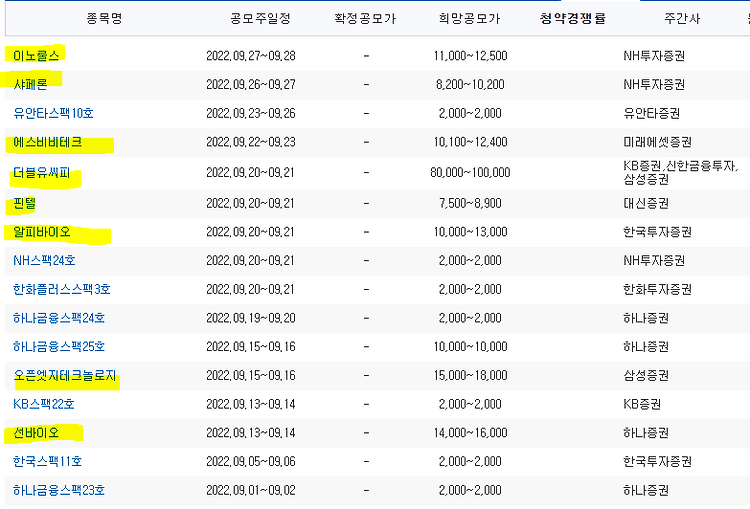Click underwriter 한화투자증권

[657, 289]
